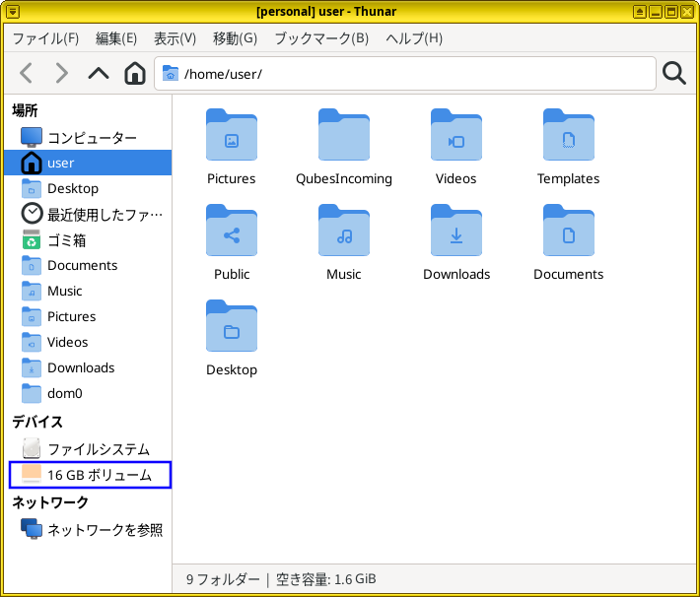This screenshot has width=700, height=597.
Task: Open the 編集(E) menu
Action: pos(116,38)
